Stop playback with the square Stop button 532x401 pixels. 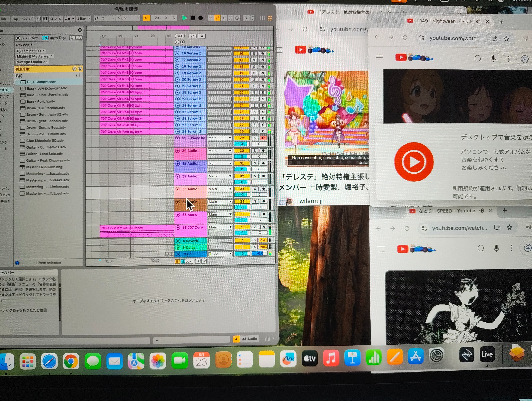click(193, 18)
